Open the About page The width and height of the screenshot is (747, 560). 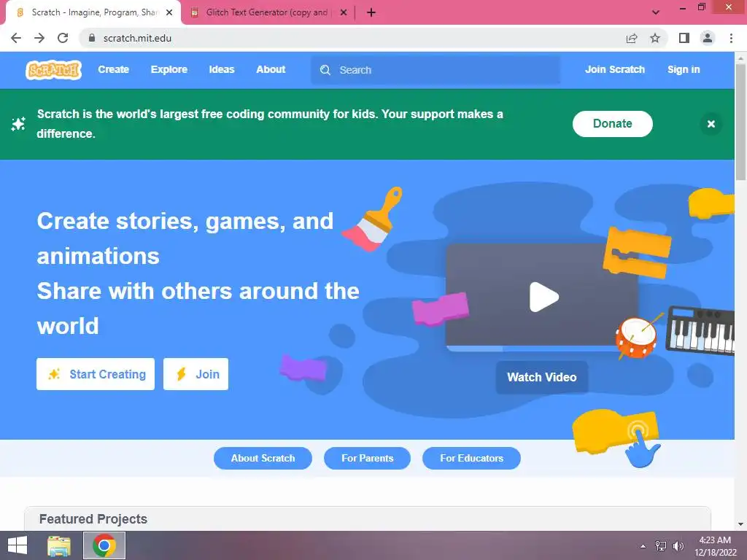pos(271,69)
